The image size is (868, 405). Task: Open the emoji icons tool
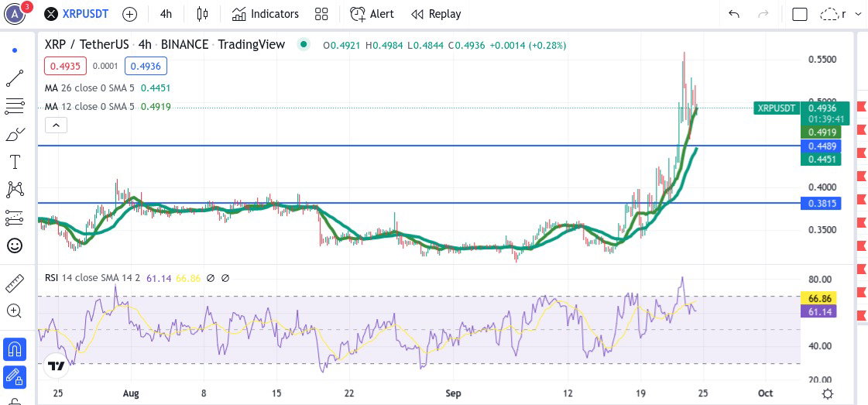pyautogui.click(x=15, y=245)
